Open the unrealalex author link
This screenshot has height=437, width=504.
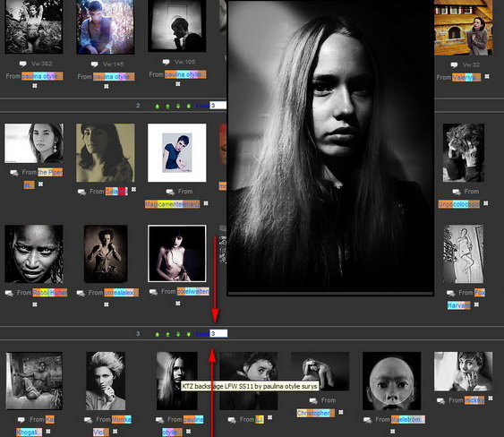122,293
